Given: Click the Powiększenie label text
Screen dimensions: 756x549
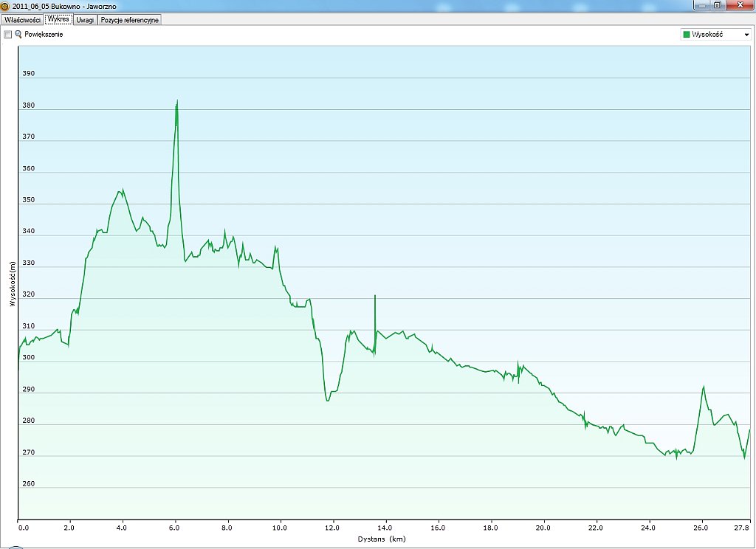Looking at the screenshot, I should (44, 35).
